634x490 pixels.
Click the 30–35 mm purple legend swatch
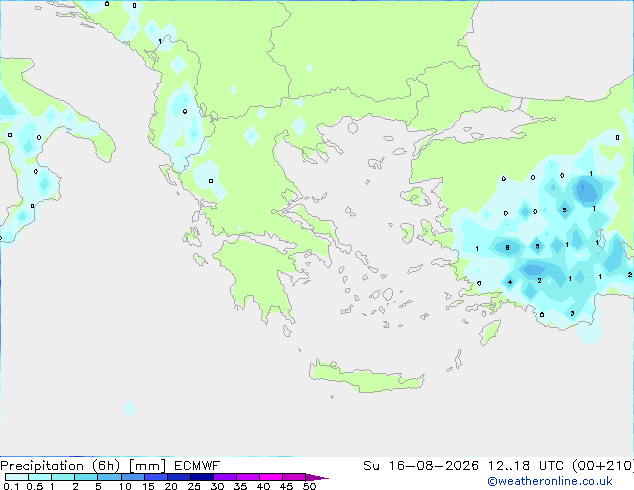point(224,477)
